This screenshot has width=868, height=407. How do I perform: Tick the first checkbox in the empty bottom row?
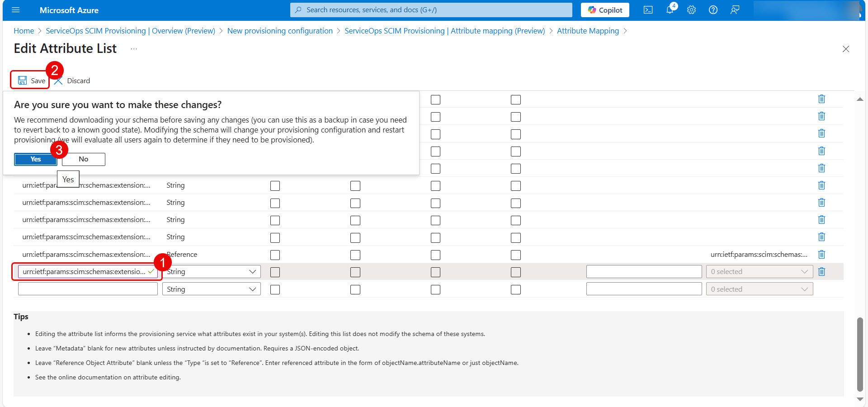coord(275,289)
